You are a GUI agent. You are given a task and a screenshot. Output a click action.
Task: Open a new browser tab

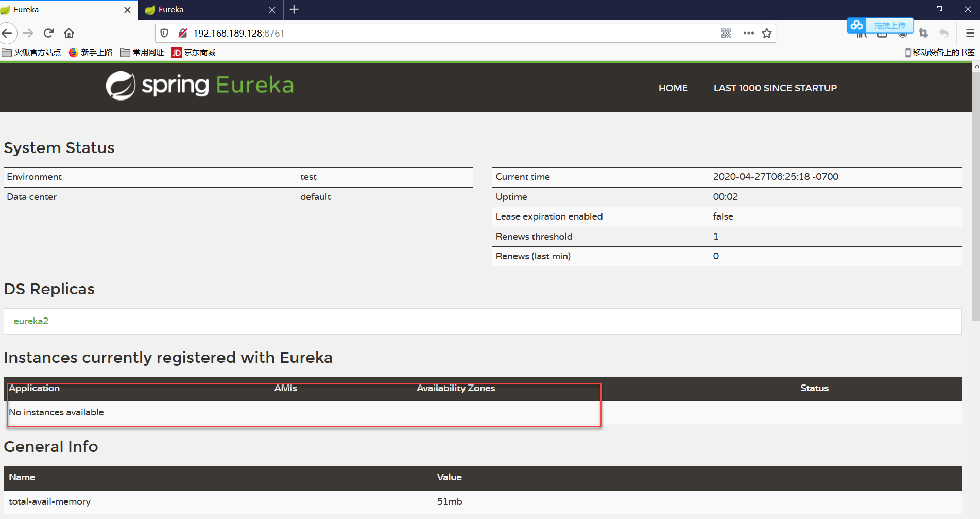294,9
